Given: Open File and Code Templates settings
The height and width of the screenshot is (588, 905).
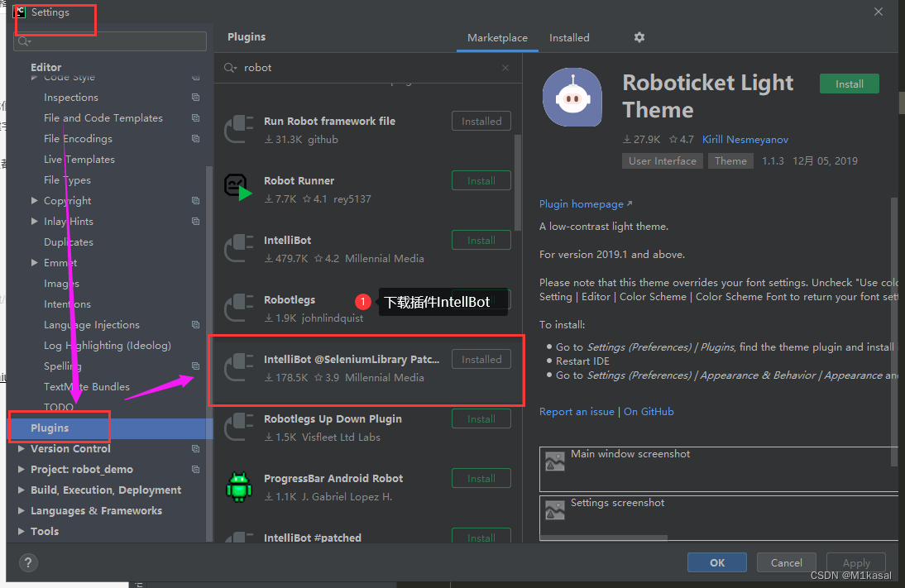Looking at the screenshot, I should [x=103, y=118].
